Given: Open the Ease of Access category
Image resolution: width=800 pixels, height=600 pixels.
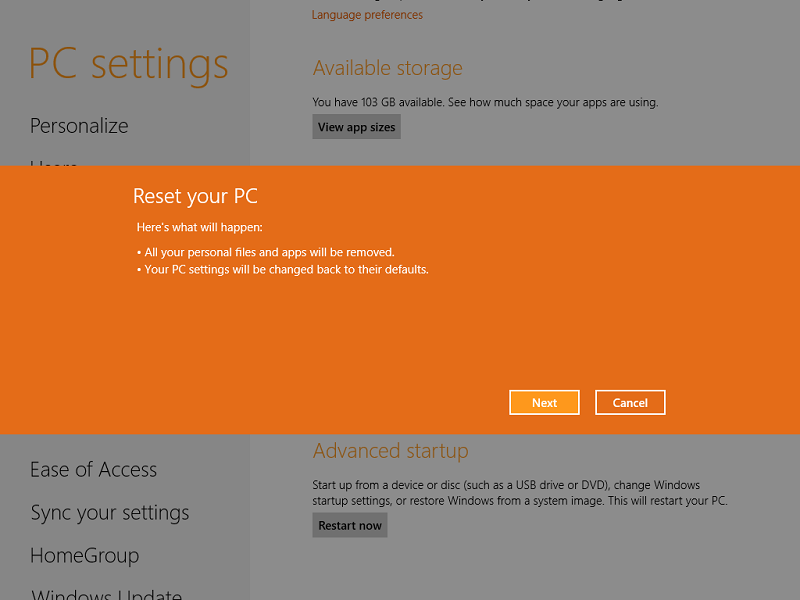Looking at the screenshot, I should (x=93, y=470).
